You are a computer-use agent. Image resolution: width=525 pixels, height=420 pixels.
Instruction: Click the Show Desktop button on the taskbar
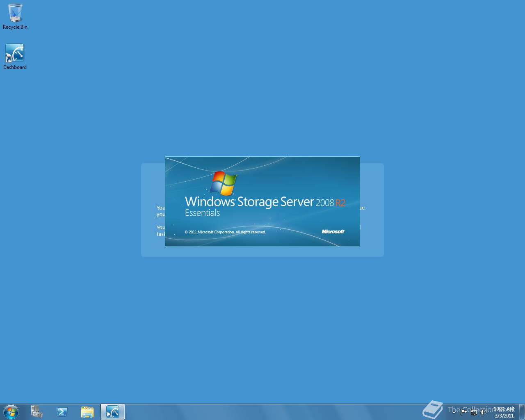click(522, 412)
